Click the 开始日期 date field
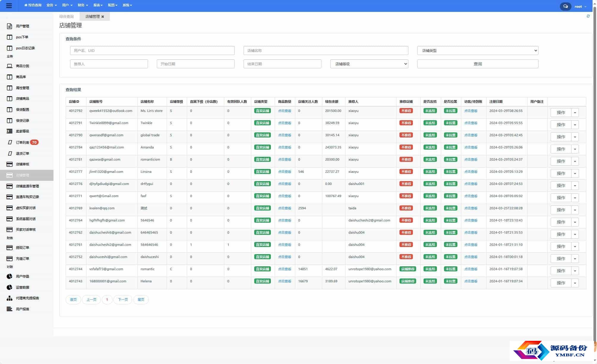Screen dimensions: 597x364 click(x=195, y=64)
